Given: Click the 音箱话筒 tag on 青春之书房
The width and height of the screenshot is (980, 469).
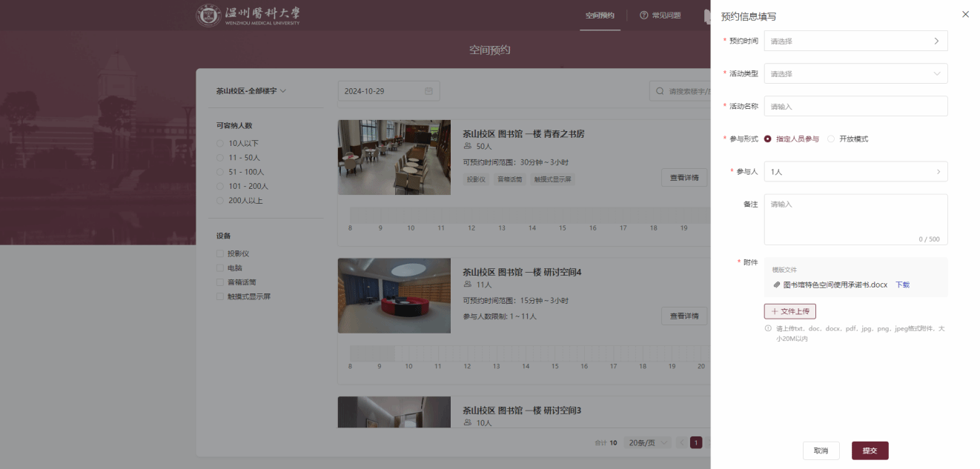Looking at the screenshot, I should 510,179.
